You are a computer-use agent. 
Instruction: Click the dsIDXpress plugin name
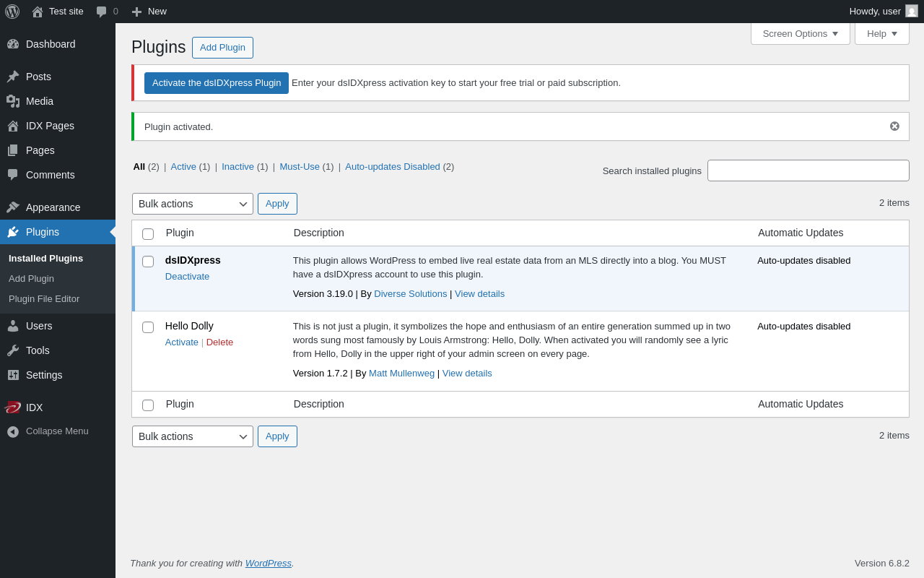click(193, 260)
